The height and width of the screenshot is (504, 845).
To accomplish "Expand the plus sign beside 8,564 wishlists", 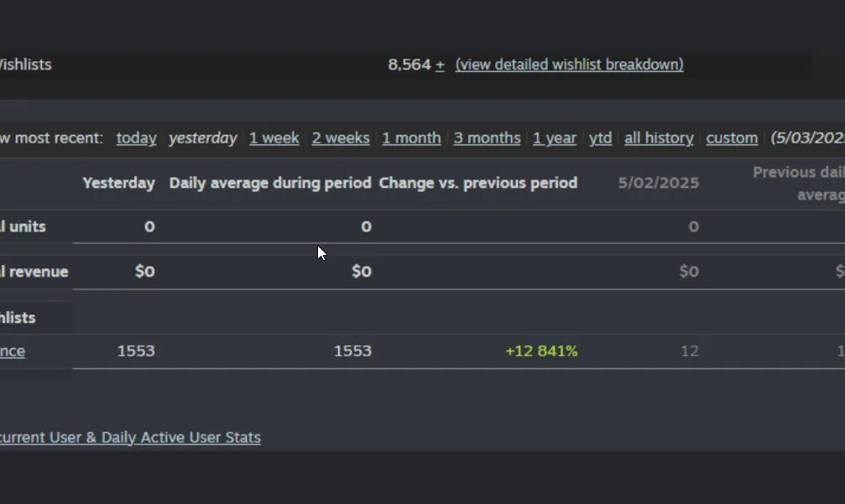I will tap(440, 65).
